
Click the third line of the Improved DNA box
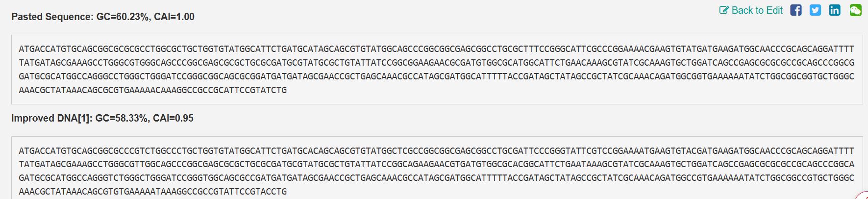pyautogui.click(x=436, y=178)
